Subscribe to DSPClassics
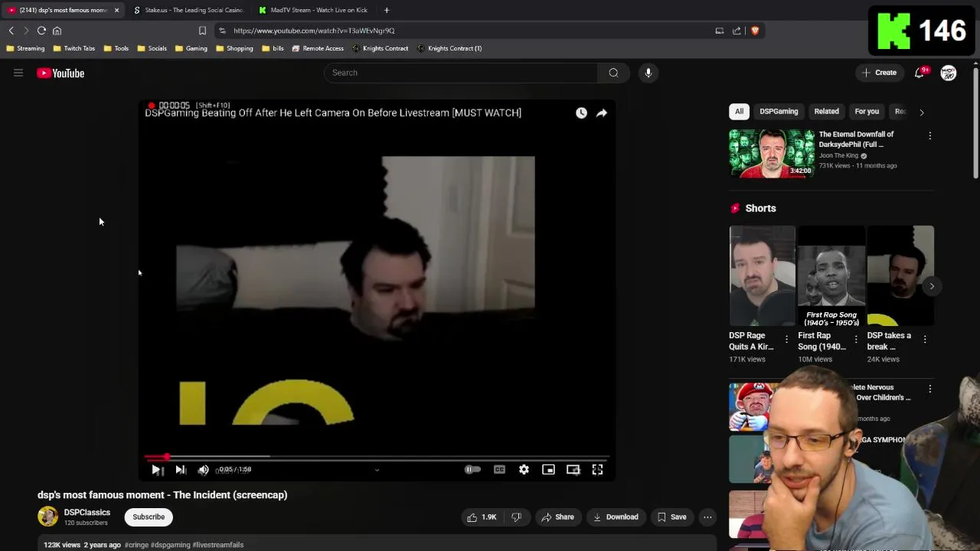 coord(149,517)
